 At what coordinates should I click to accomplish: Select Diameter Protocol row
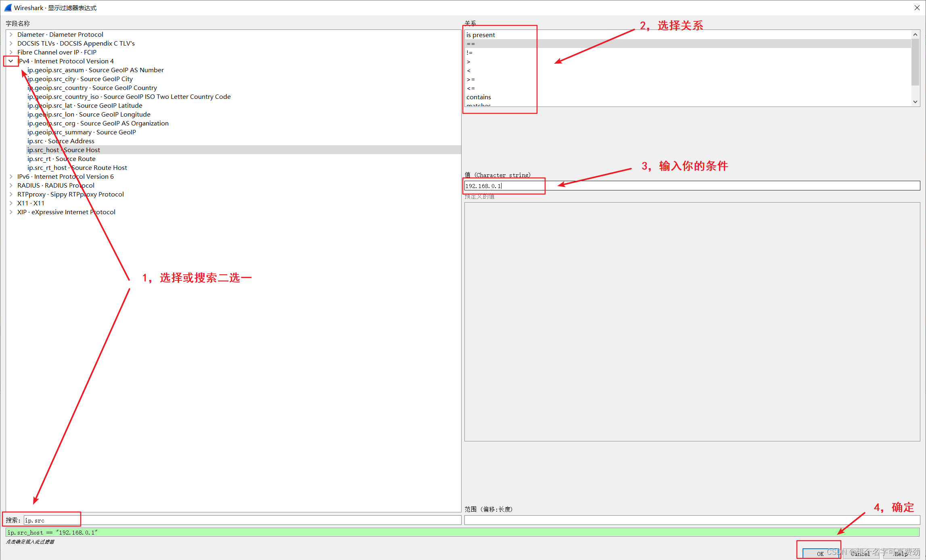(x=238, y=35)
